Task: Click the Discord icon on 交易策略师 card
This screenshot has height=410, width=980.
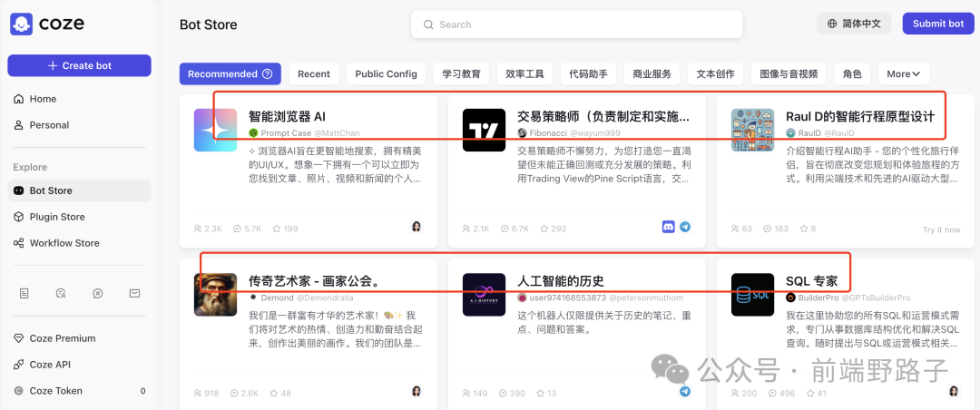Action: [x=669, y=227]
